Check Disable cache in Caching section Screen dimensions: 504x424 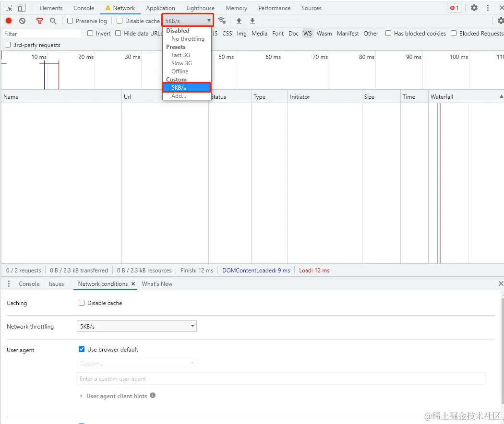point(82,303)
